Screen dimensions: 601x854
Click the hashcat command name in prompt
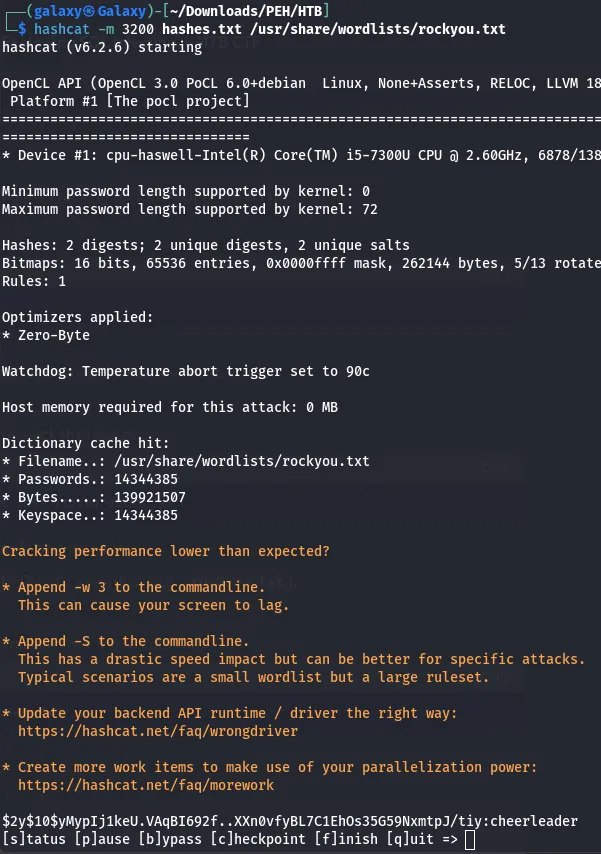(62, 29)
